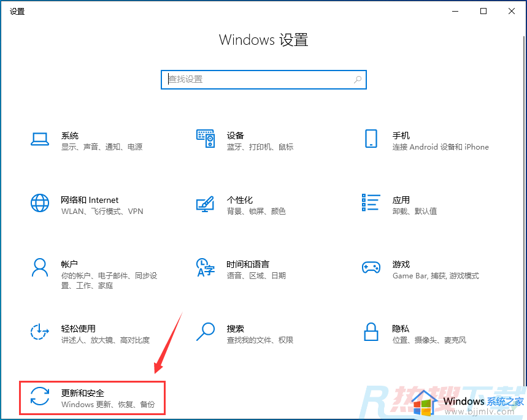Open 时间和语言 title
The height and width of the screenshot is (420, 527).
tap(248, 264)
